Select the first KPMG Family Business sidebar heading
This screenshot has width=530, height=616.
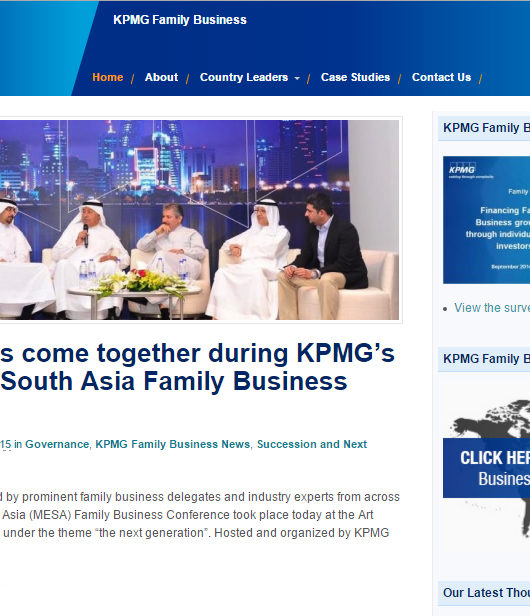(486, 128)
